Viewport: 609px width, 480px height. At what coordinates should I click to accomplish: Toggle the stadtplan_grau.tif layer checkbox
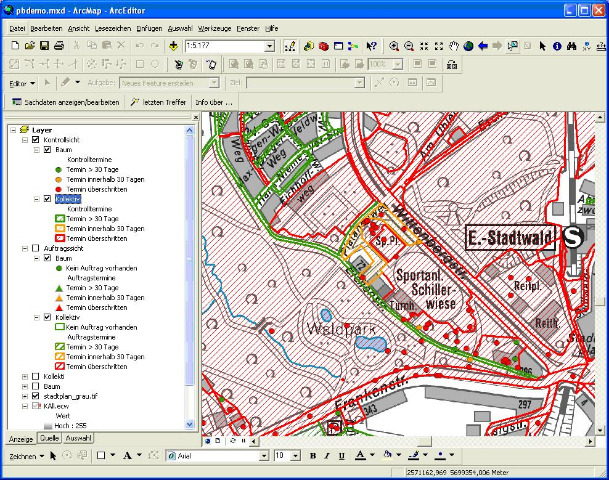coord(36,396)
